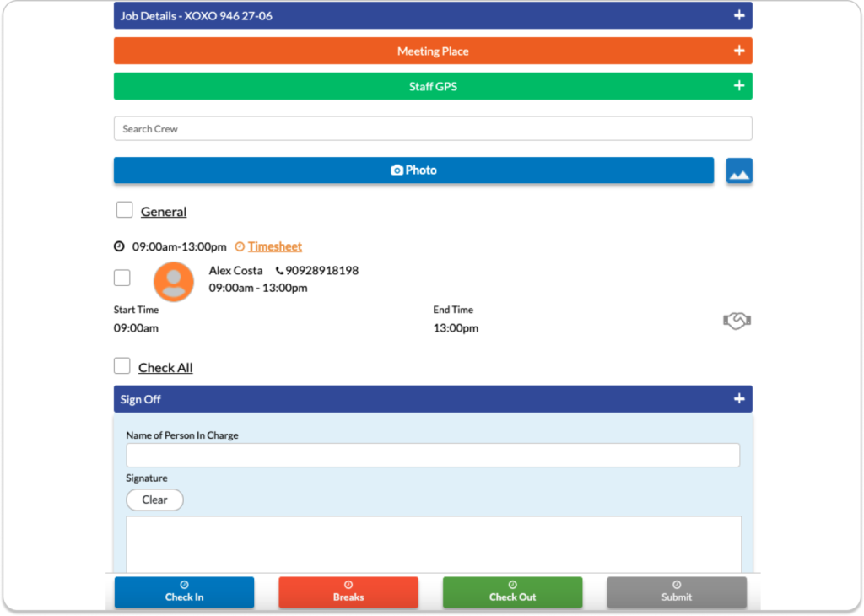
Task: Check the General crew group checkbox
Action: pos(124,209)
